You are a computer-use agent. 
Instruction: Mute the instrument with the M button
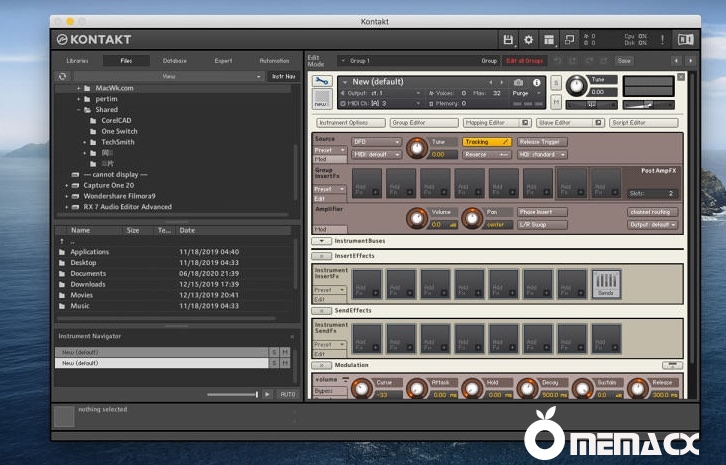[556, 101]
